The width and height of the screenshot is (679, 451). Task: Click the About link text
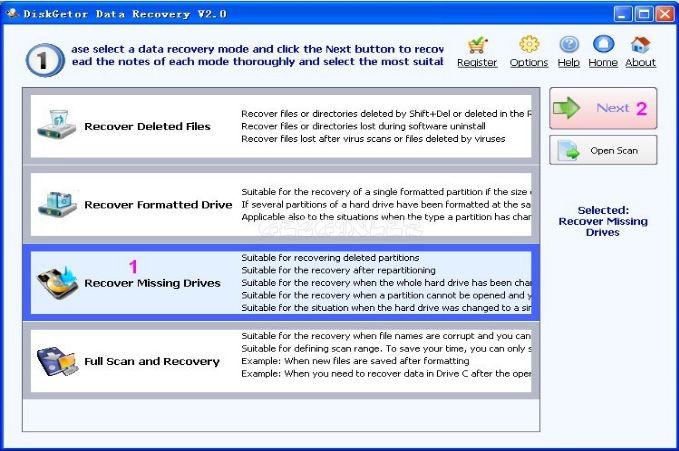[x=640, y=63]
